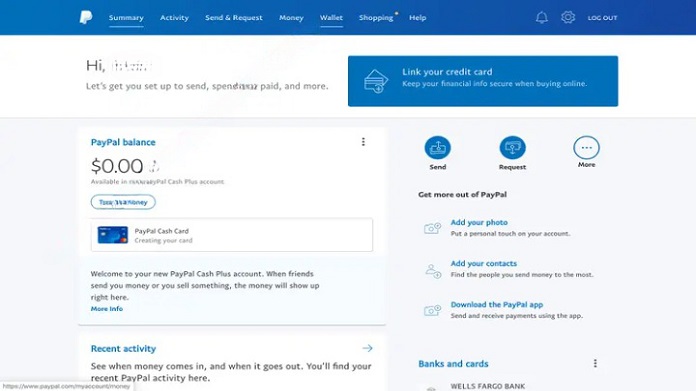The height and width of the screenshot is (391, 696).
Task: Click Add your contacts link
Action: pos(483,263)
